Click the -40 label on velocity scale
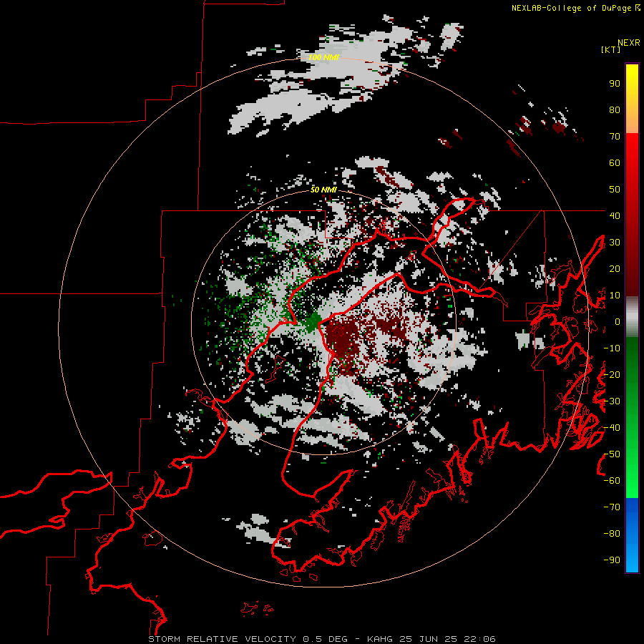The image size is (644, 644). [x=612, y=428]
